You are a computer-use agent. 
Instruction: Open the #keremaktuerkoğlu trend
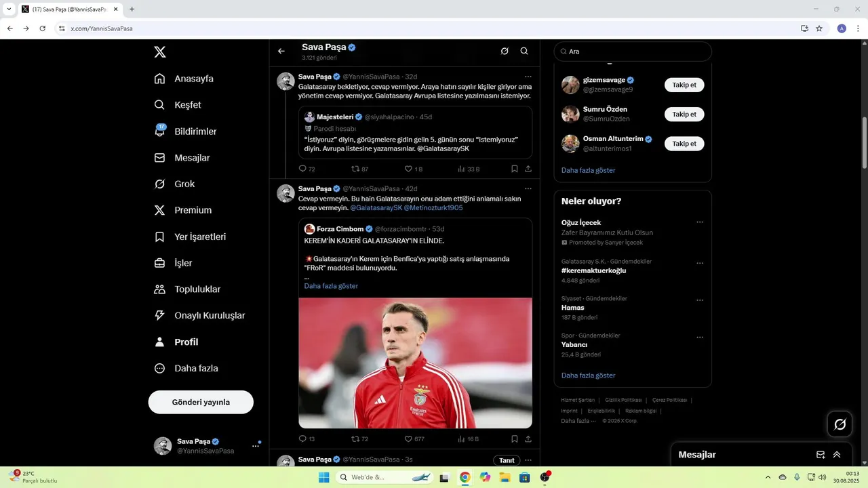pyautogui.click(x=593, y=270)
